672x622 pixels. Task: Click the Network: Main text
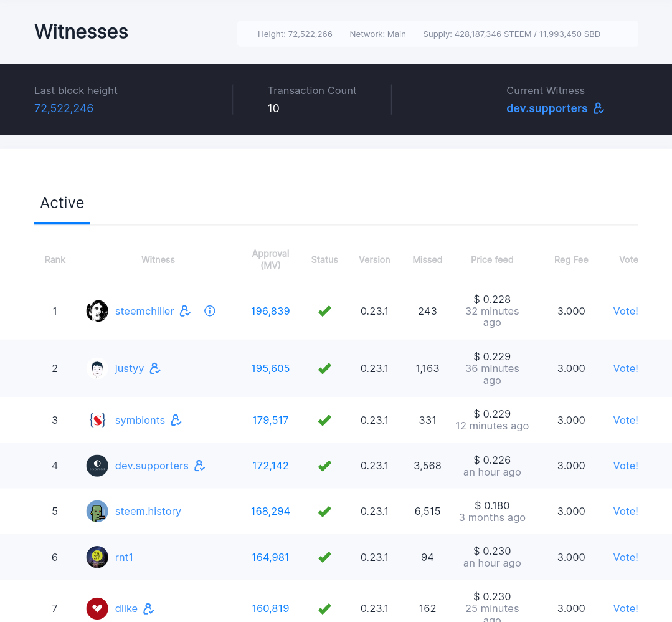click(377, 34)
